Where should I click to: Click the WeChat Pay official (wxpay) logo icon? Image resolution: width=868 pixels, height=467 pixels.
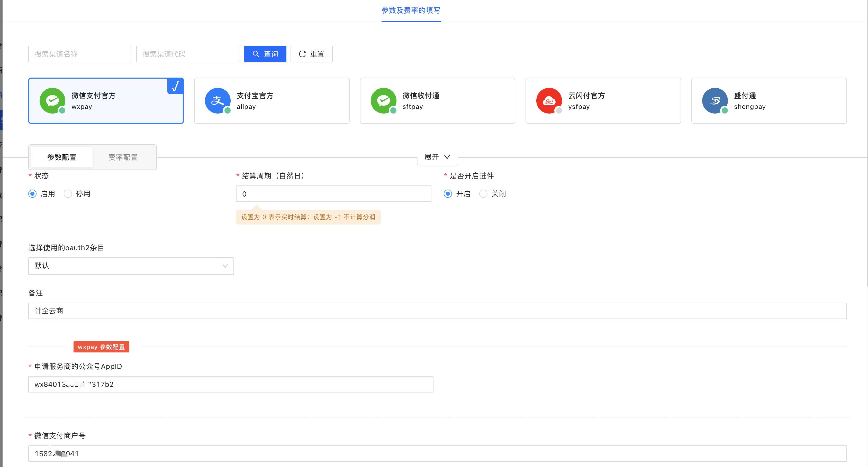click(x=52, y=100)
